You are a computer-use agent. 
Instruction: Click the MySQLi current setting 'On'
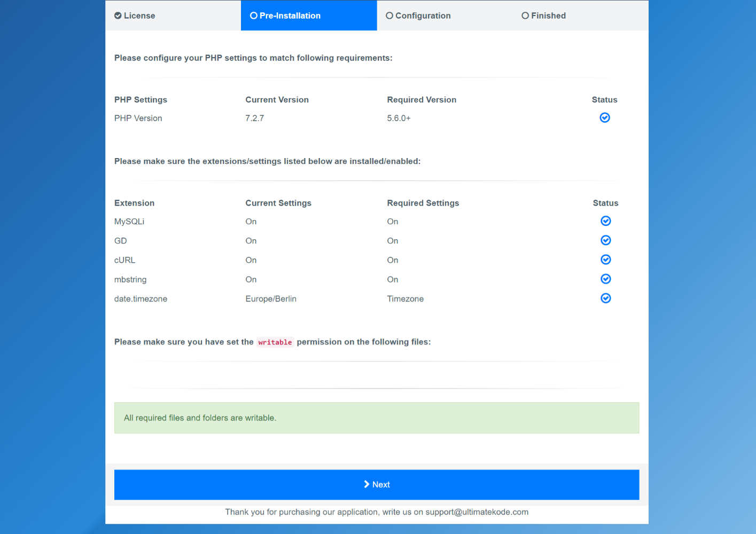251,222
